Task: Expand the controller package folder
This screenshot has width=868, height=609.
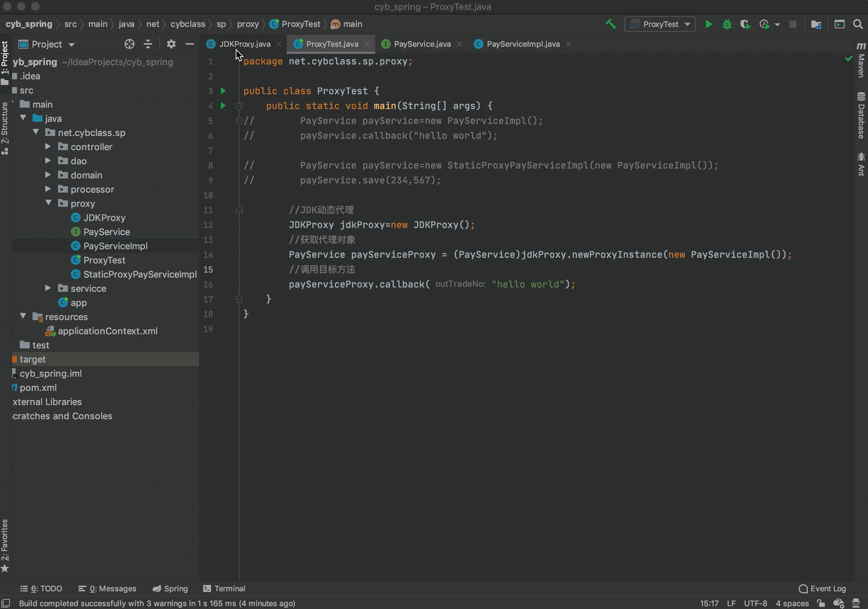Action: [x=48, y=146]
